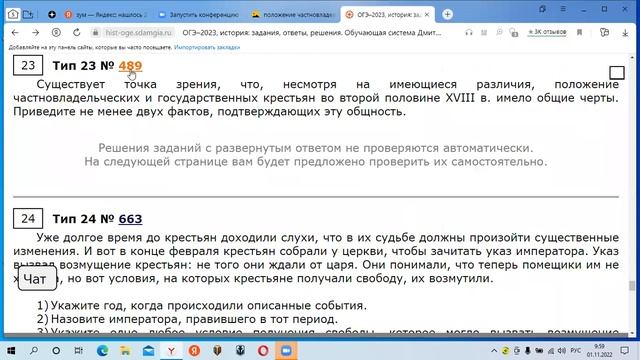Screen dimensions: 640x360
Task: Open a new tab with the plus button
Action: [x=447, y=14]
